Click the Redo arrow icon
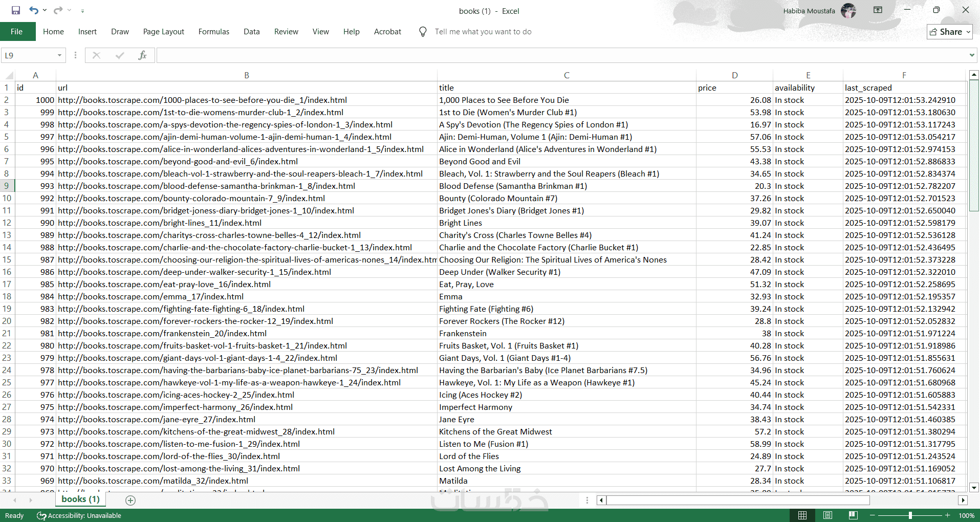The width and height of the screenshot is (980, 522). coord(58,10)
